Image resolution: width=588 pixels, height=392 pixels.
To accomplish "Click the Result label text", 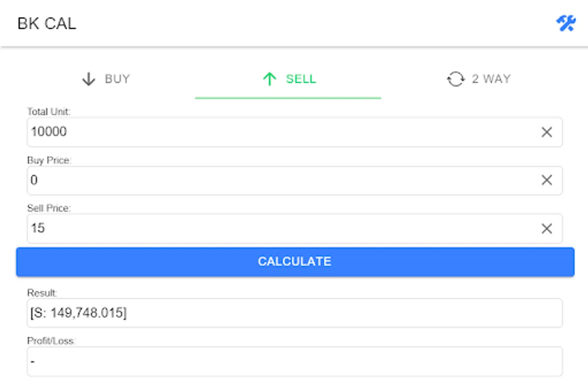I will [x=42, y=293].
